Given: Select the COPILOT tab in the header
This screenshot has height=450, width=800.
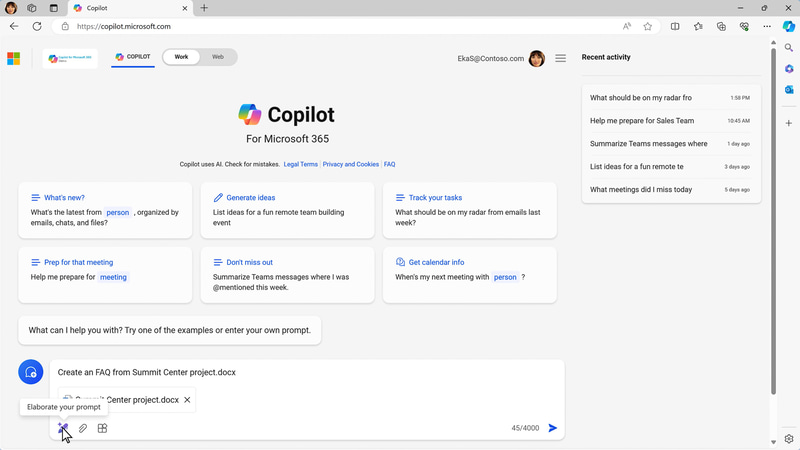Looking at the screenshot, I should 133,57.
